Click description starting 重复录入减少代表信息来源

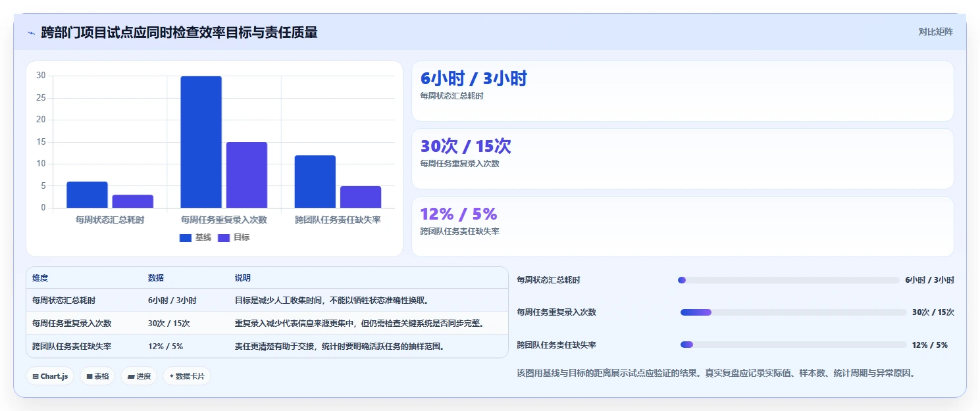point(360,324)
